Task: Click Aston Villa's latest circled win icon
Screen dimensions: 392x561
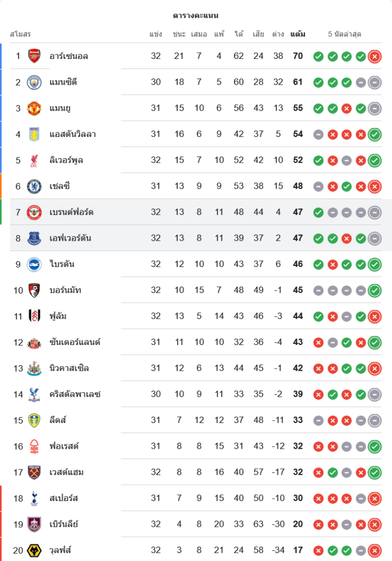Action: pyautogui.click(x=375, y=134)
